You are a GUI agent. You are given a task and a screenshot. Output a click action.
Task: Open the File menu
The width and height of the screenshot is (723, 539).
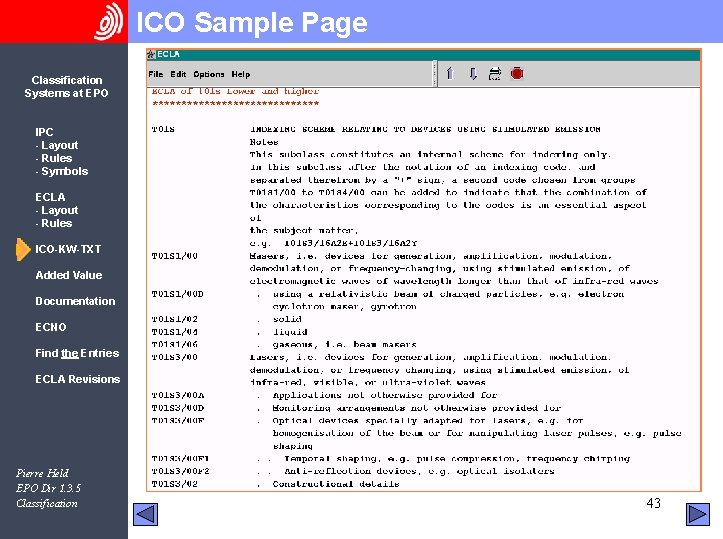(x=156, y=74)
